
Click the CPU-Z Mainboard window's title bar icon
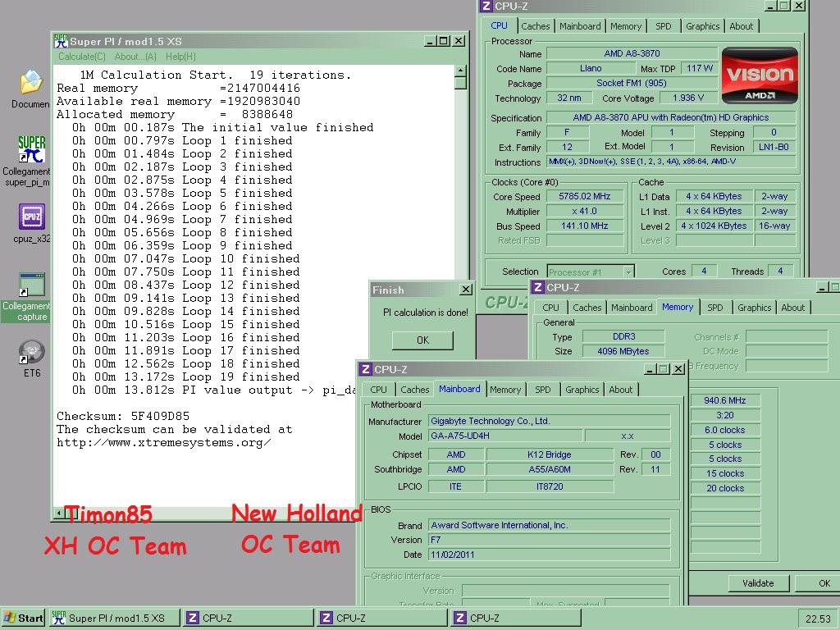(365, 369)
